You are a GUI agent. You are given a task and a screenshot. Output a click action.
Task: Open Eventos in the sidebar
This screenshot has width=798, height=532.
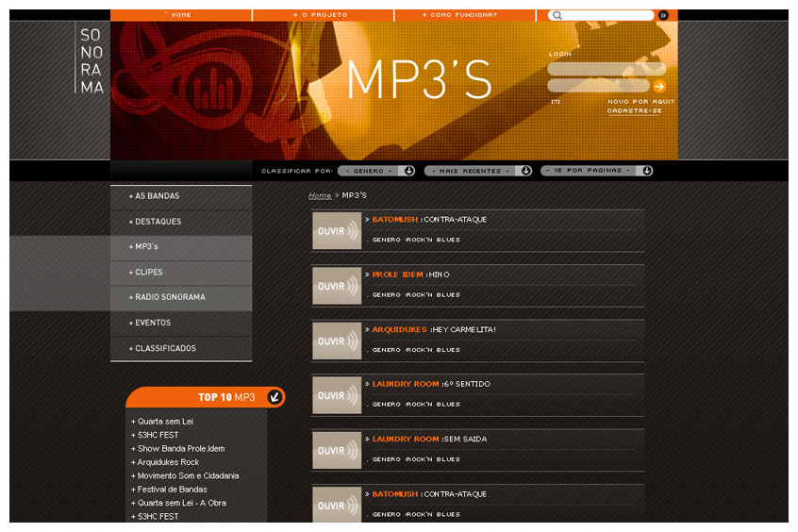pyautogui.click(x=181, y=323)
